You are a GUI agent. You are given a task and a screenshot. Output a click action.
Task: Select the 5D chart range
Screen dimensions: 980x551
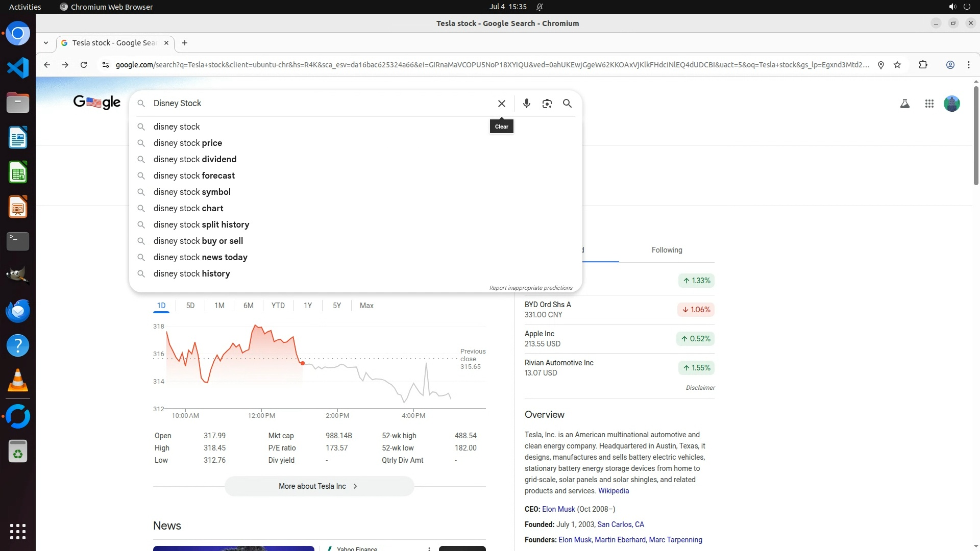point(190,306)
